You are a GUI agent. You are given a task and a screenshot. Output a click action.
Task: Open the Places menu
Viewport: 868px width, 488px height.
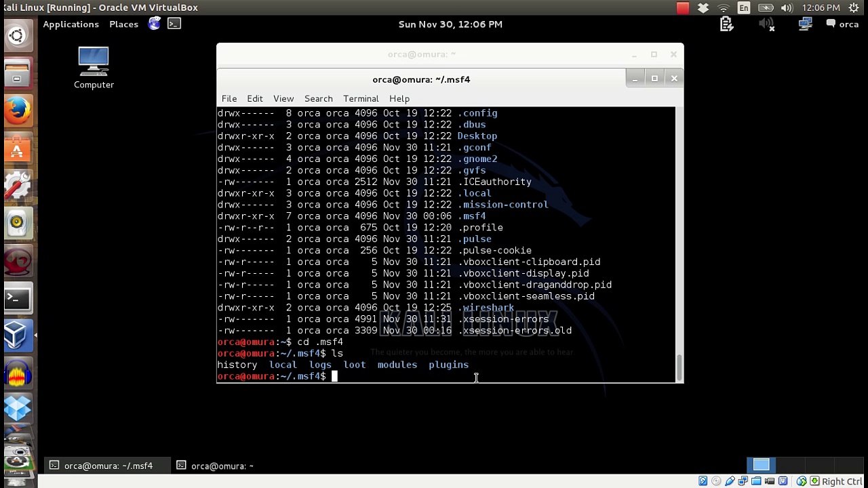pyautogui.click(x=123, y=24)
